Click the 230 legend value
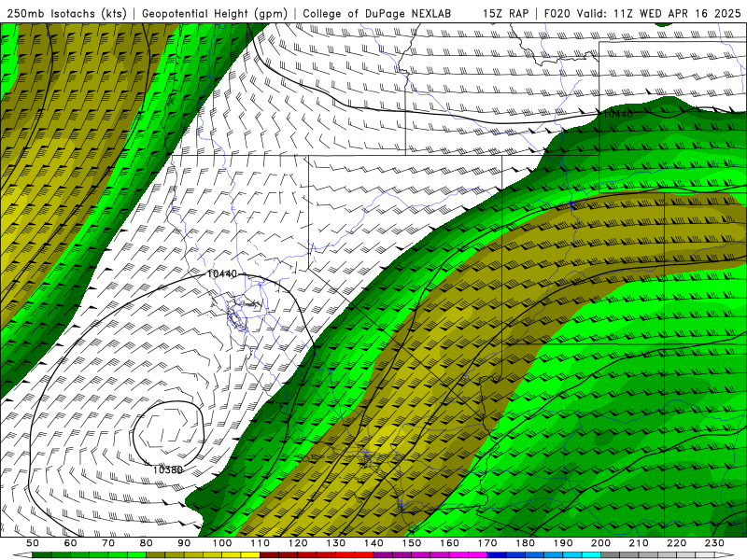 (x=714, y=543)
